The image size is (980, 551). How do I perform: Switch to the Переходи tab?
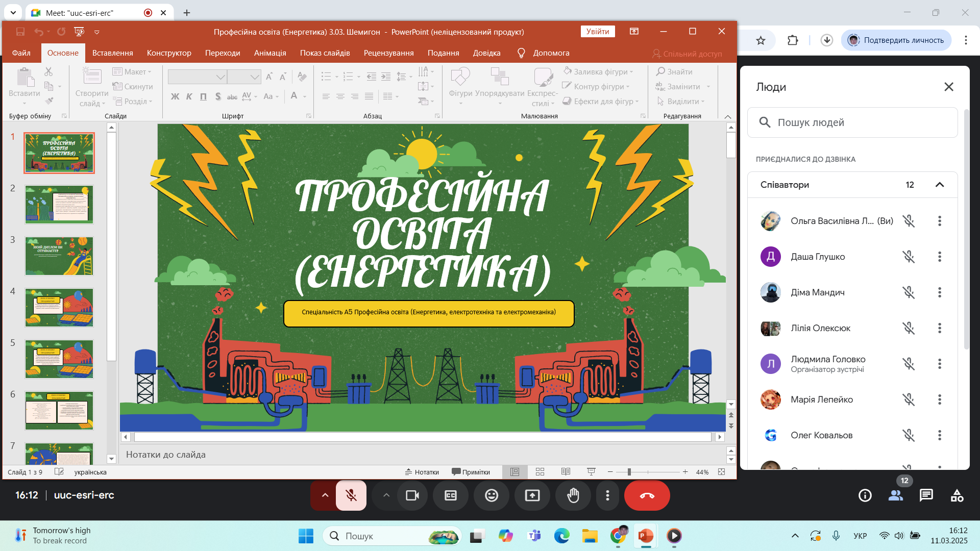point(223,53)
